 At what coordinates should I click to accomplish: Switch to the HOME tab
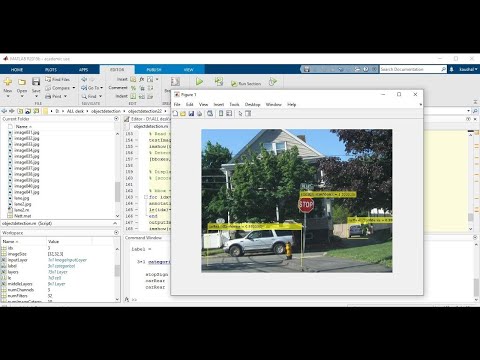coord(17,70)
